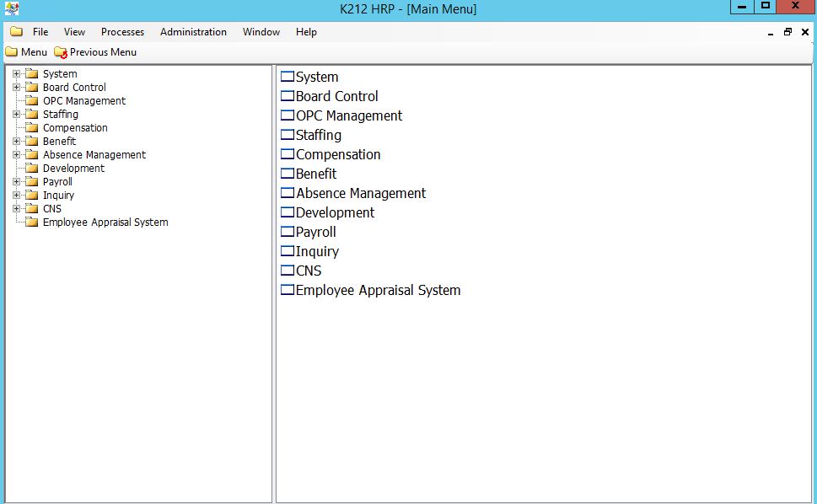
Task: Click the K212 HRP application icon in title bar
Action: [x=12, y=9]
